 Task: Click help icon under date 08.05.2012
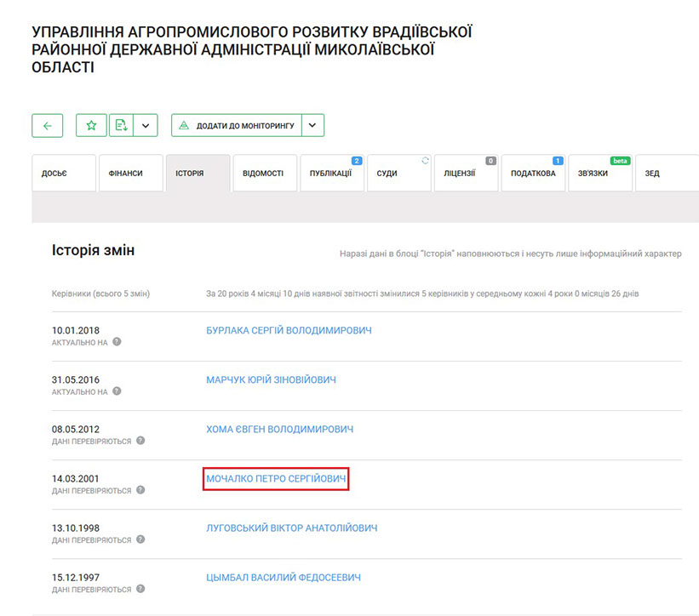pyautogui.click(x=140, y=441)
